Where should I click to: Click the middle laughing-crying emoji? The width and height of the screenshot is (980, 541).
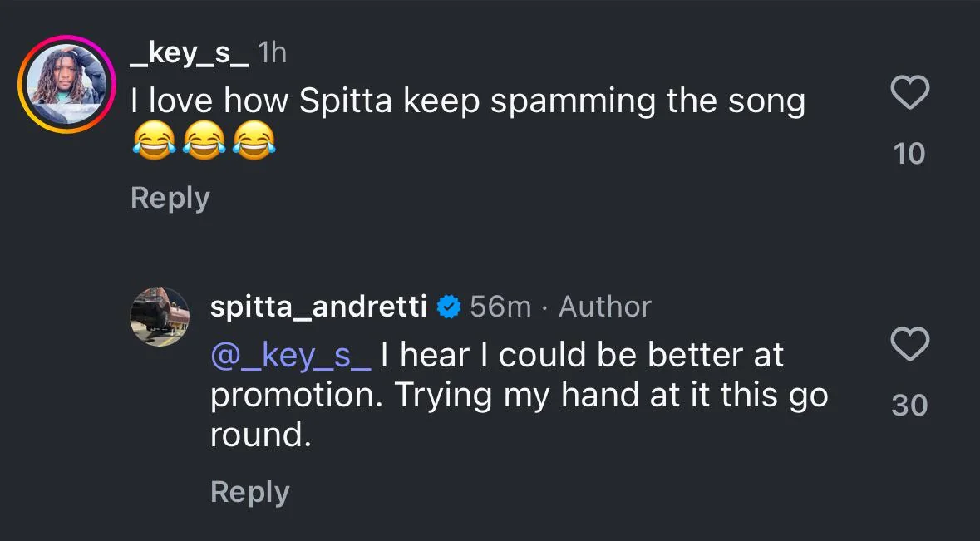coord(204,140)
